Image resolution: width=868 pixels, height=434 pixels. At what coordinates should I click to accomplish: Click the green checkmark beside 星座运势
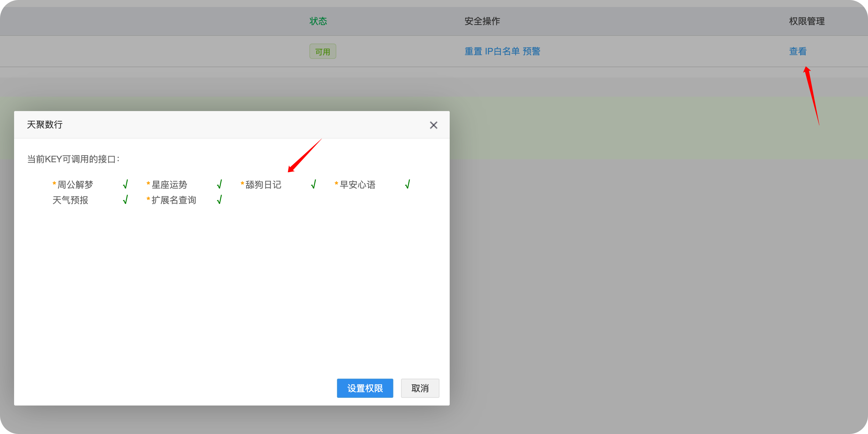pos(219,184)
